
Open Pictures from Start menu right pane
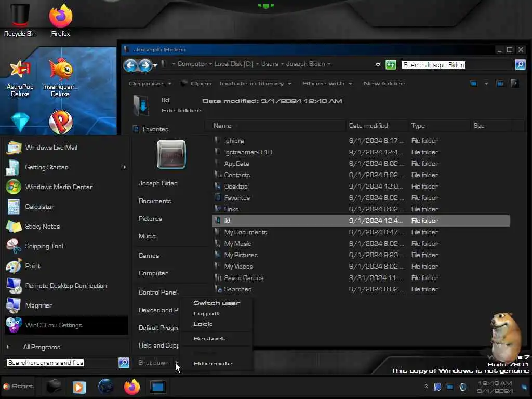tap(150, 219)
